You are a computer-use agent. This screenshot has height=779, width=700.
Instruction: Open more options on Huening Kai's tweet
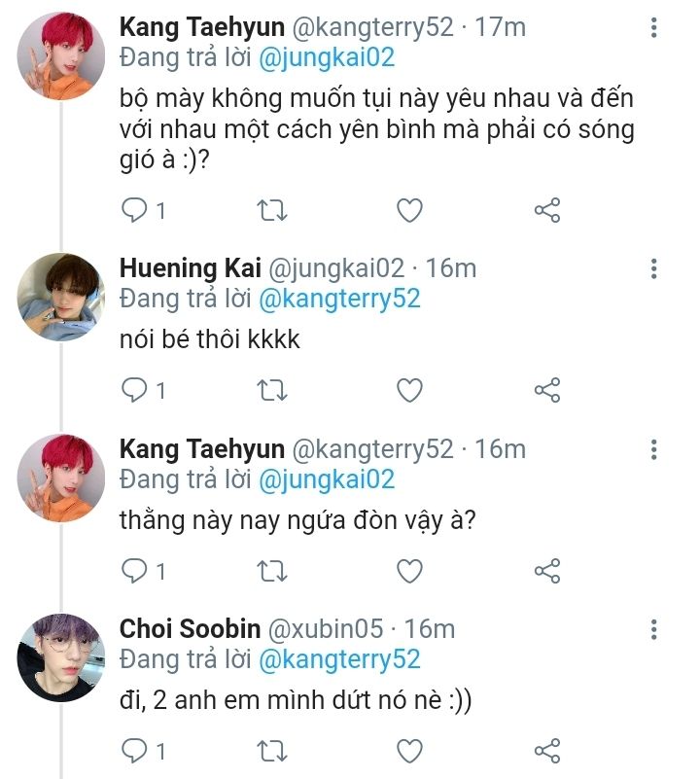click(x=654, y=267)
